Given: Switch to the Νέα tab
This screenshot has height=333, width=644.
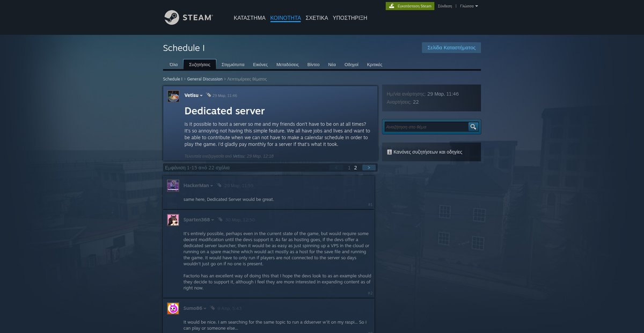Looking at the screenshot, I should click(x=332, y=64).
